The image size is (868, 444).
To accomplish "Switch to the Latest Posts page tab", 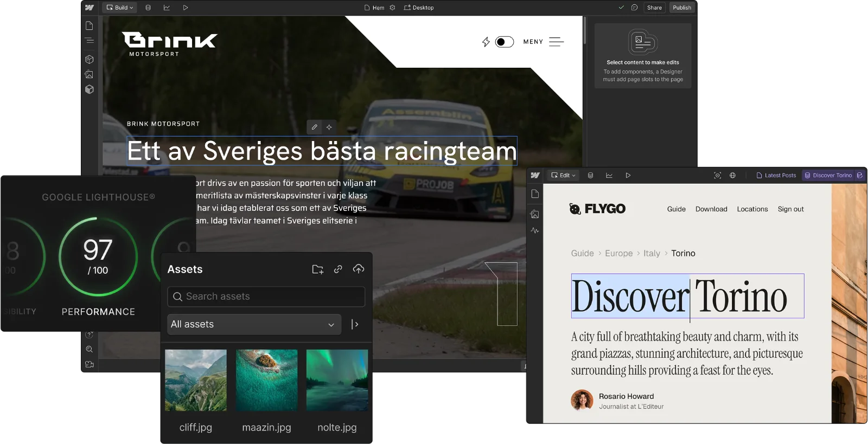I will pos(776,175).
